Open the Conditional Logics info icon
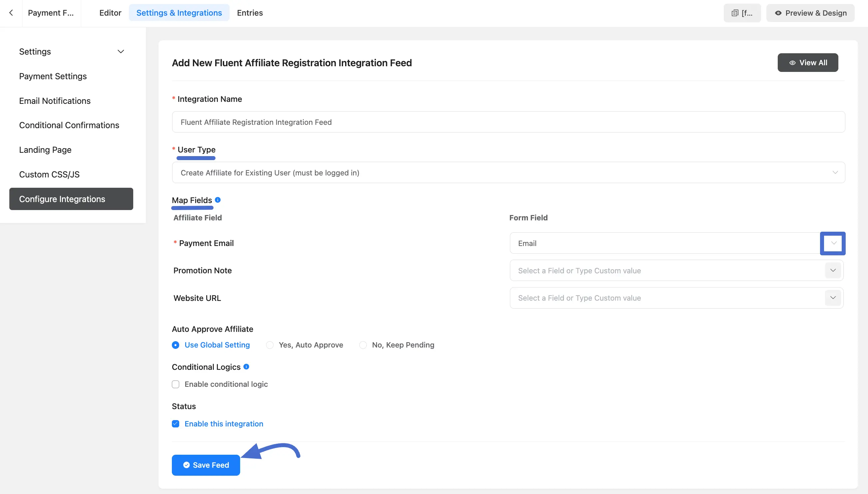The width and height of the screenshot is (868, 494). 247,367
